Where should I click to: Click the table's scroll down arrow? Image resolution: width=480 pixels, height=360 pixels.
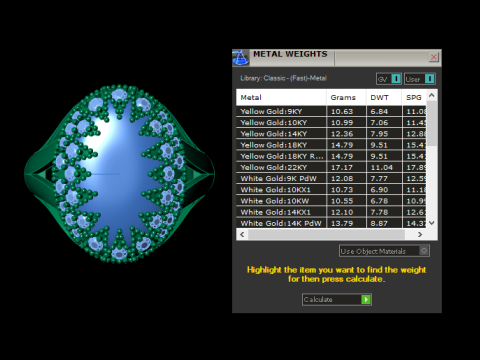[x=432, y=223]
